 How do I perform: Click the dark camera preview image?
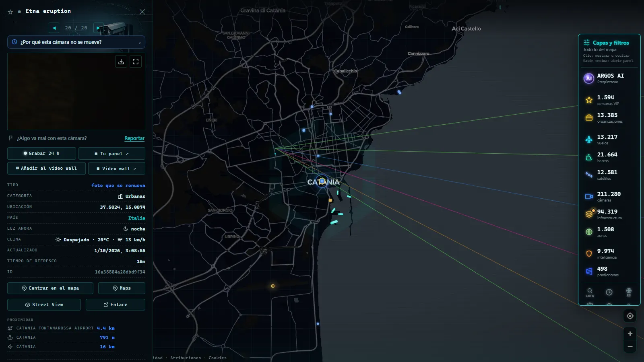click(76, 92)
